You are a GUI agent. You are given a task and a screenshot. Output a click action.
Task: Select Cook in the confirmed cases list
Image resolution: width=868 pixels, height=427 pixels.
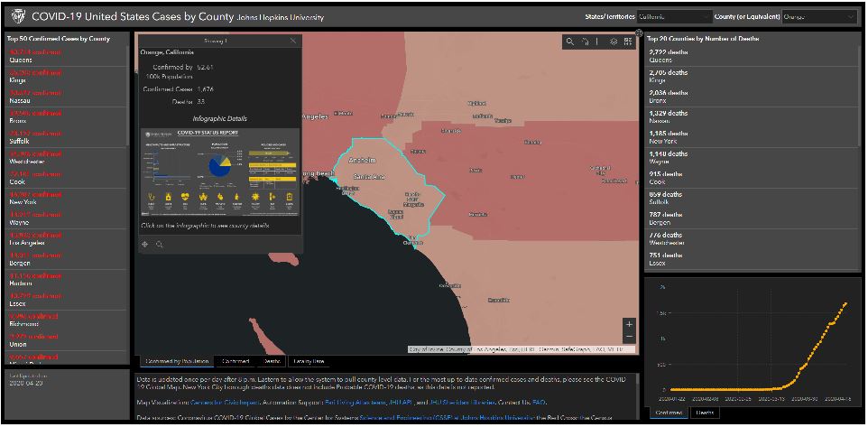[65, 178]
